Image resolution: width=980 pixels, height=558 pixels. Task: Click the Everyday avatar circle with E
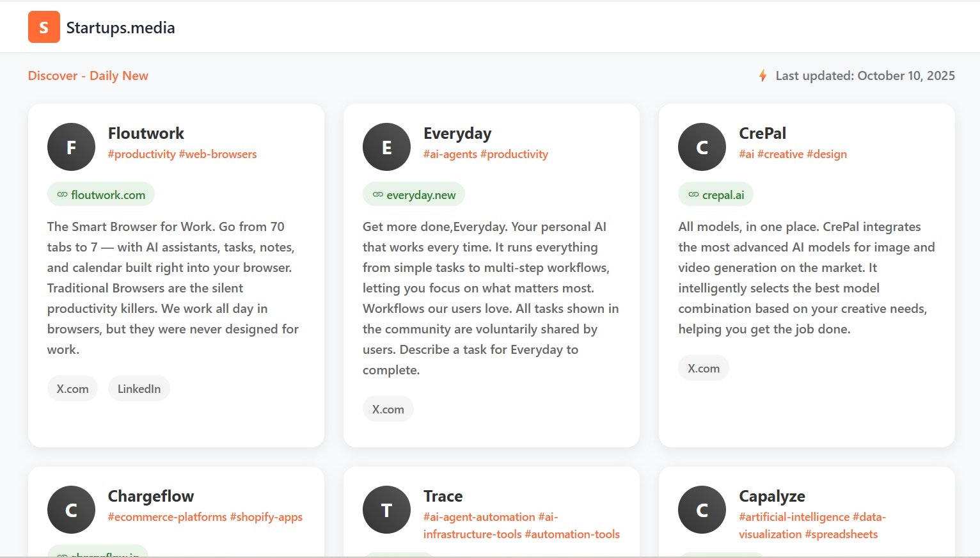click(386, 147)
